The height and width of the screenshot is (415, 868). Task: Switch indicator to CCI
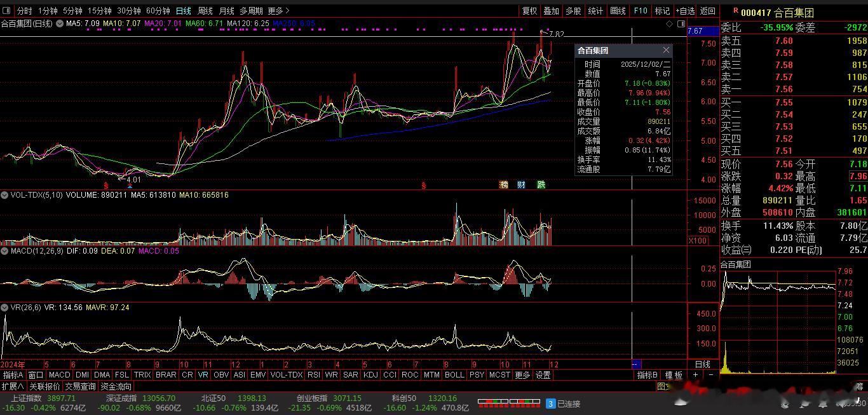click(390, 375)
